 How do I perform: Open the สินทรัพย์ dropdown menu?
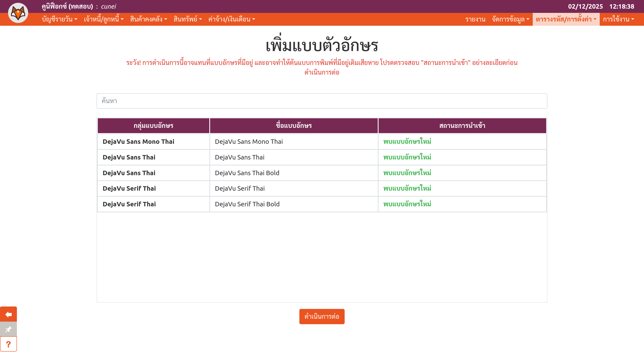pos(188,19)
